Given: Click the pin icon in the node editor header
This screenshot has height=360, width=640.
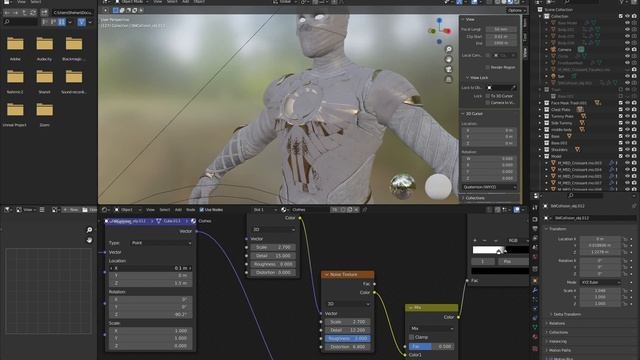Looking at the screenshot, I should tap(364, 210).
